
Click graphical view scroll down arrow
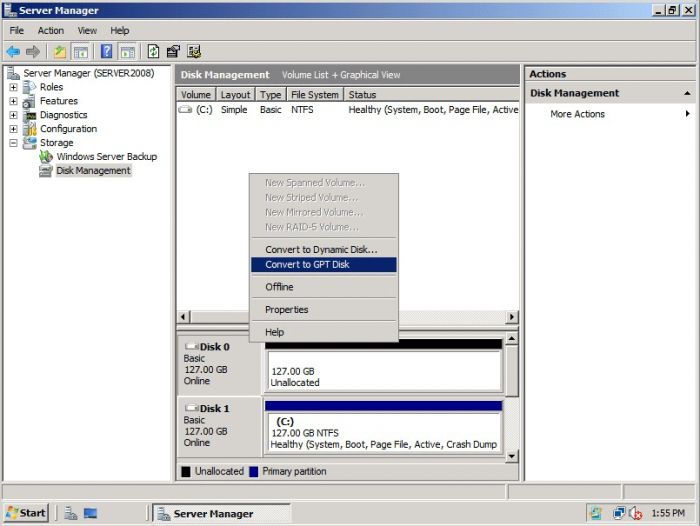coord(512,456)
